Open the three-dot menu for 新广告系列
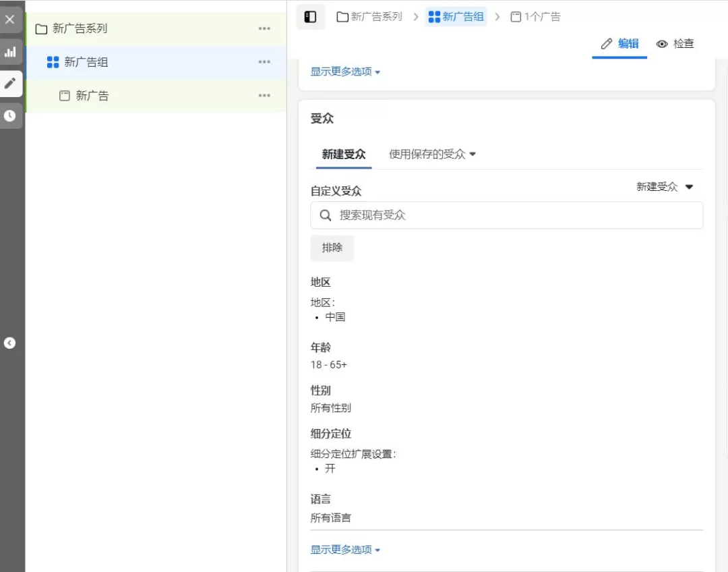 tap(264, 28)
